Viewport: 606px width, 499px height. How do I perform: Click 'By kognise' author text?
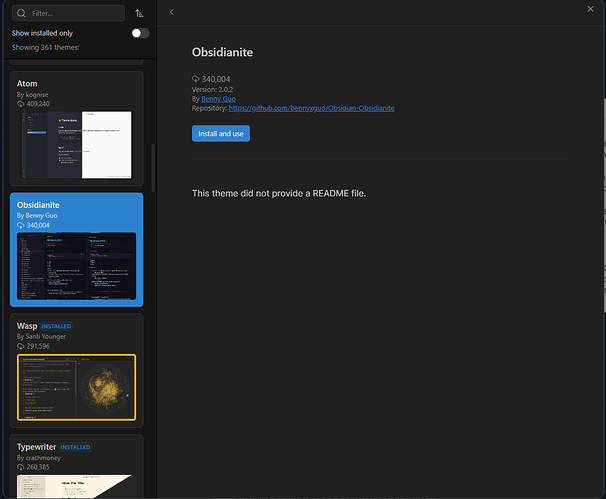32,95
